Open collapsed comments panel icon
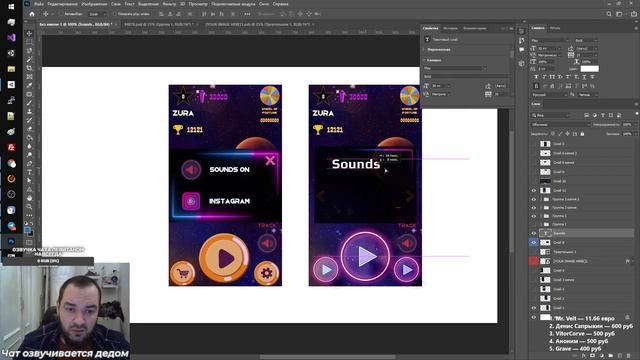 pos(522,50)
